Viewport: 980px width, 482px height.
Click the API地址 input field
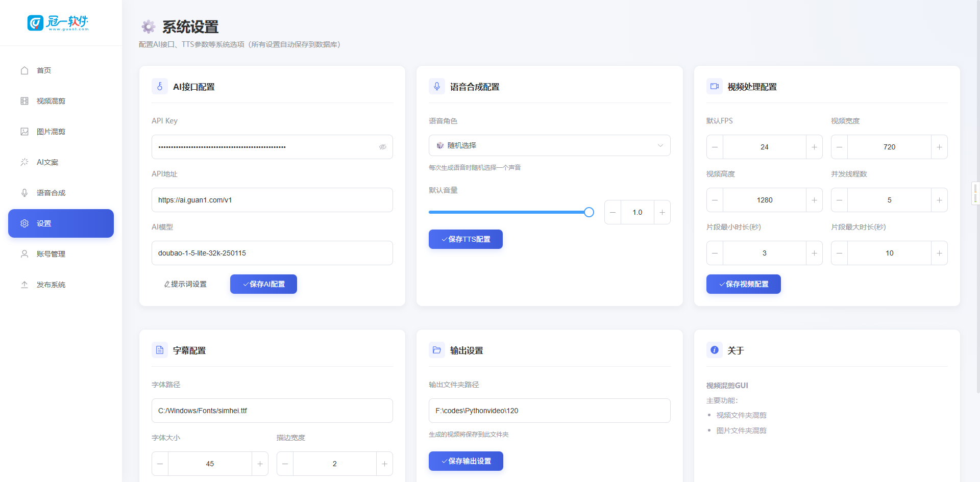[272, 200]
